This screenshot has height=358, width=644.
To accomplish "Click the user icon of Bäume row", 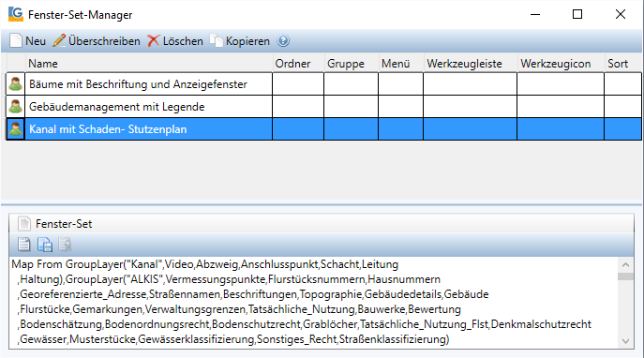I will point(16,84).
